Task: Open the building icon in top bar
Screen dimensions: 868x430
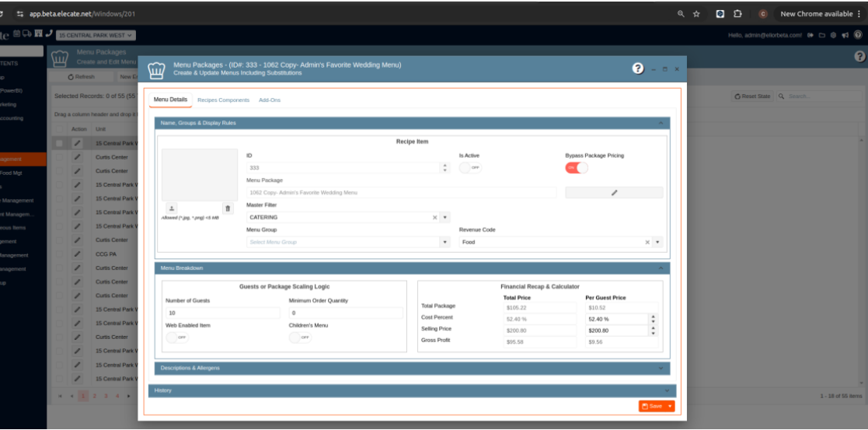Action: point(38,33)
